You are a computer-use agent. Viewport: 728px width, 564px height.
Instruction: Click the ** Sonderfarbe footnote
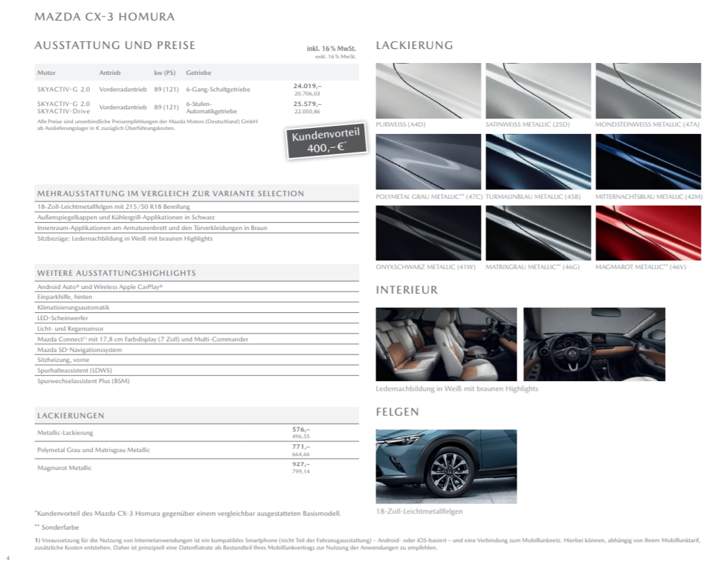57,528
